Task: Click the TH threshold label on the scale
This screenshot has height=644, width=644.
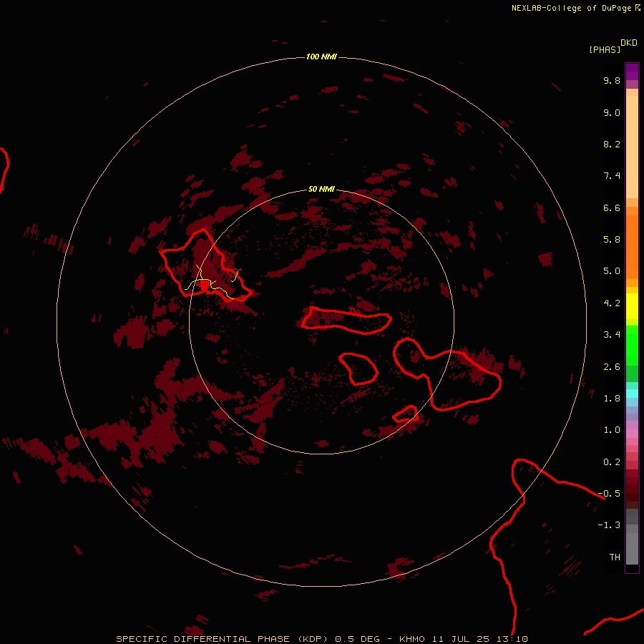Action: click(x=615, y=557)
